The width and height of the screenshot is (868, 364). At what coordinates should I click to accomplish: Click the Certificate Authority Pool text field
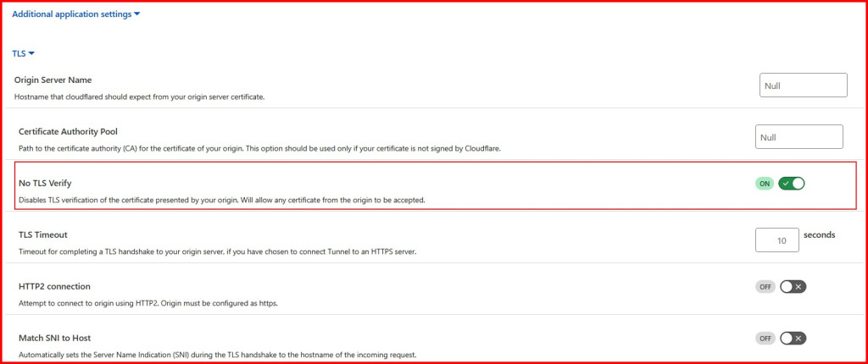point(798,137)
